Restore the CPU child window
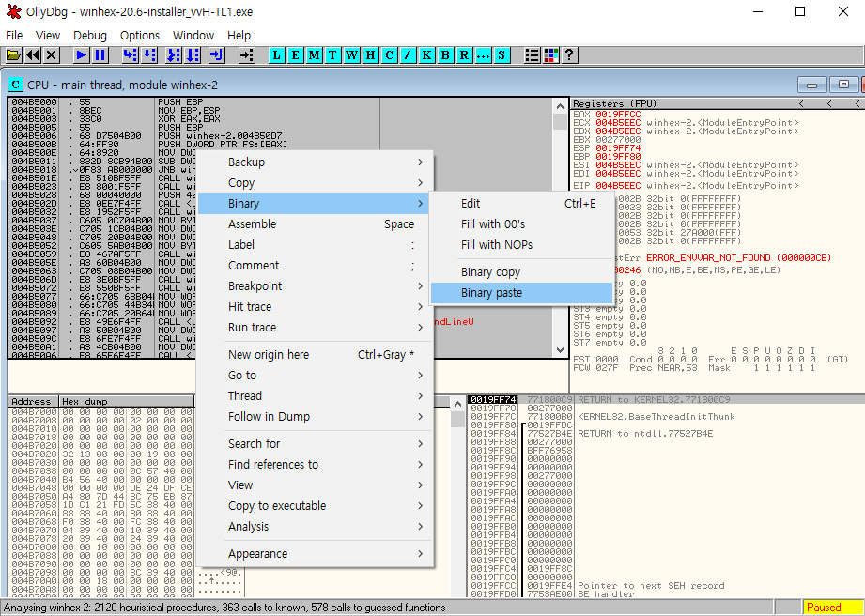865x616 pixels. point(843,85)
